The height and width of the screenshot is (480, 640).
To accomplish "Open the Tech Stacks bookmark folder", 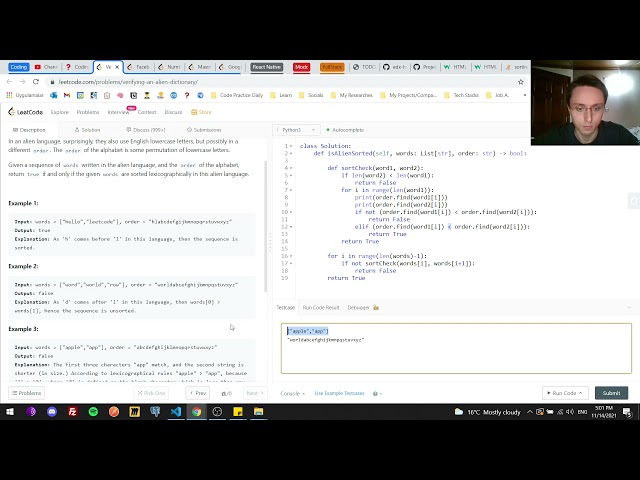I will point(461,95).
